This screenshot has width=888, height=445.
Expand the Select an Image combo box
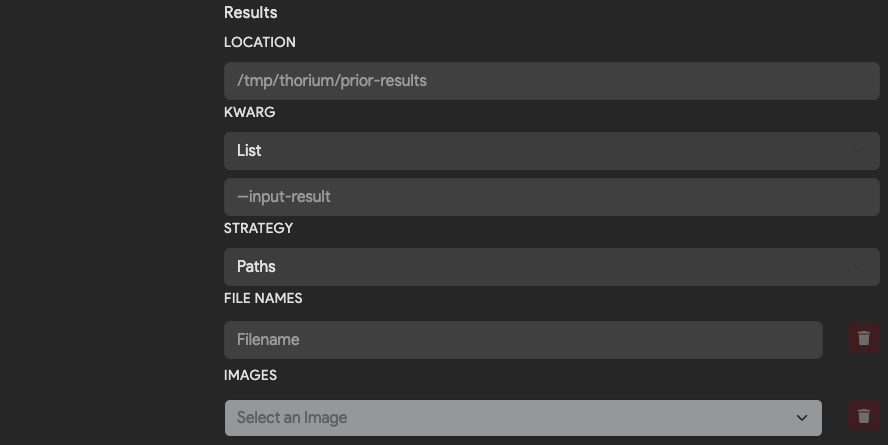pyautogui.click(x=523, y=418)
